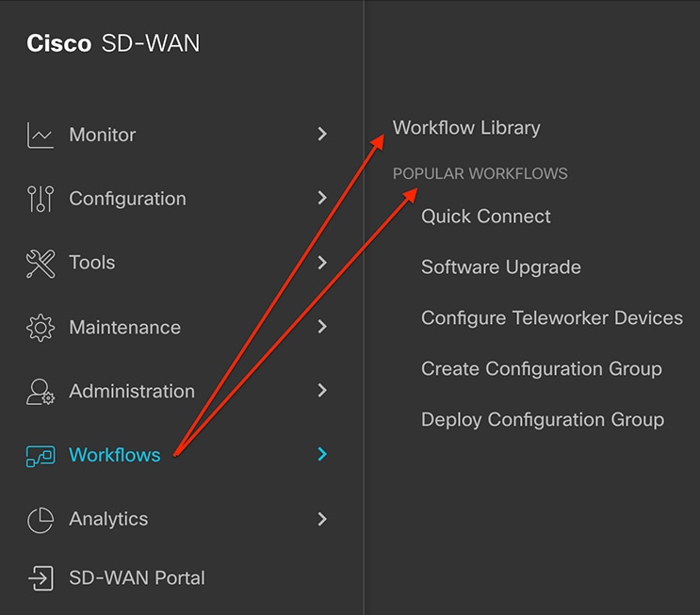The width and height of the screenshot is (700, 615).
Task: Expand the Tools submenu chevron
Action: (322, 263)
